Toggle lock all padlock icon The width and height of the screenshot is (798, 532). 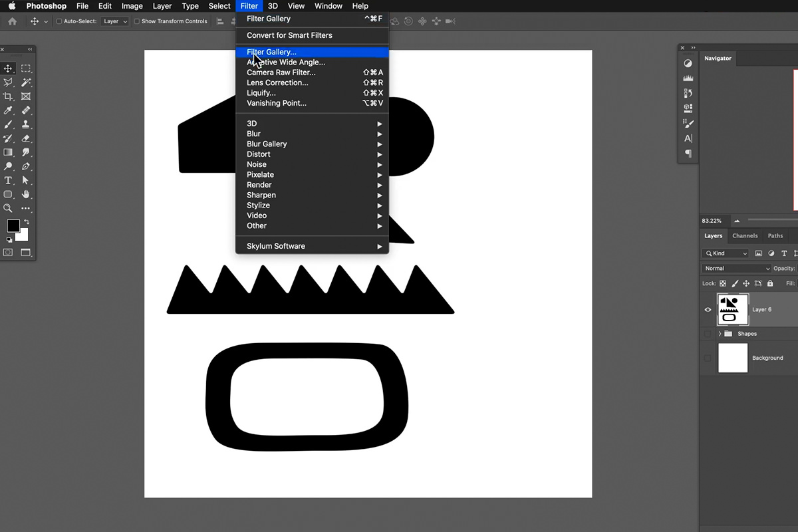770,283
